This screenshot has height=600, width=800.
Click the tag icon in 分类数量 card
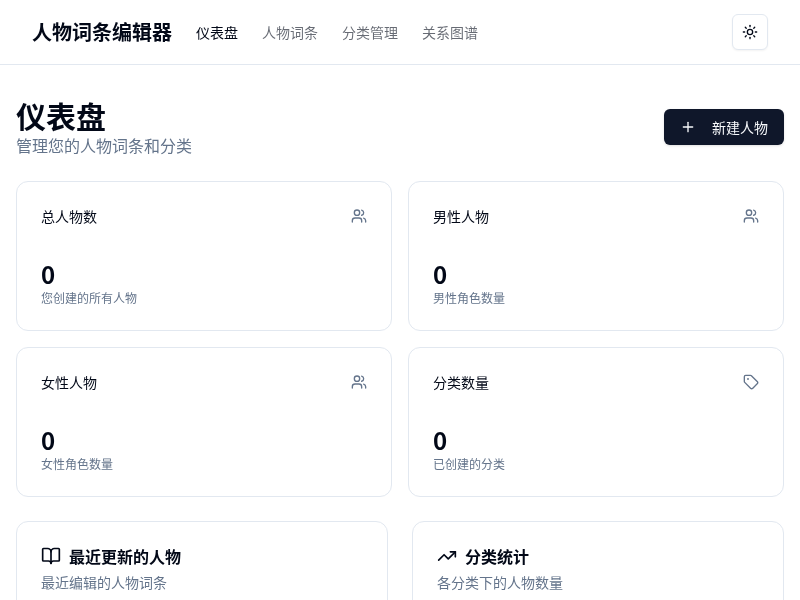(751, 382)
